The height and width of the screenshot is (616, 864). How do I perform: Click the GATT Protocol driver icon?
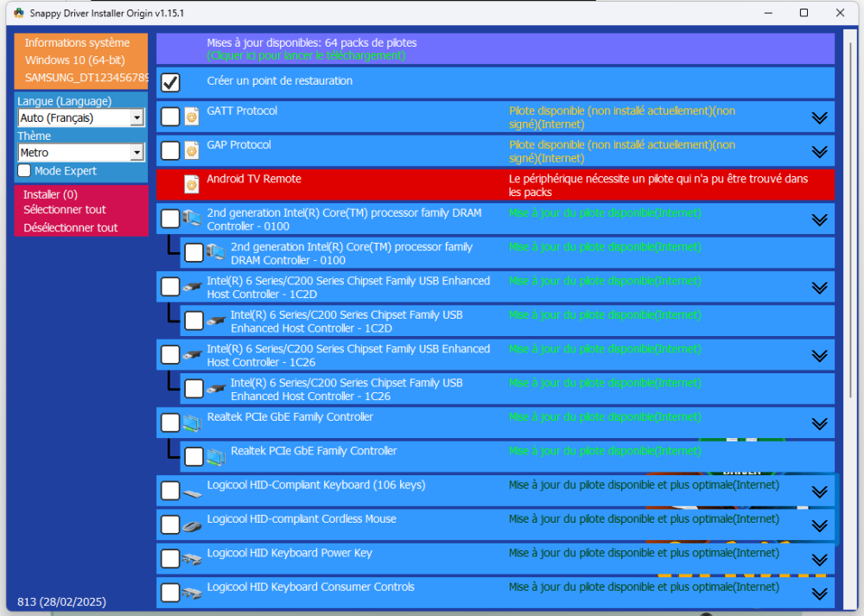[x=192, y=117]
